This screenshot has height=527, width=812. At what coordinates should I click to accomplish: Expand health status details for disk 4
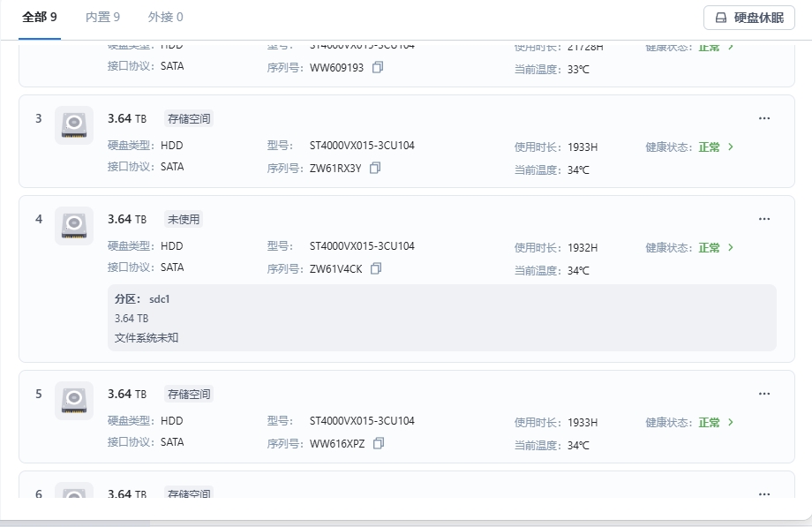pos(731,248)
